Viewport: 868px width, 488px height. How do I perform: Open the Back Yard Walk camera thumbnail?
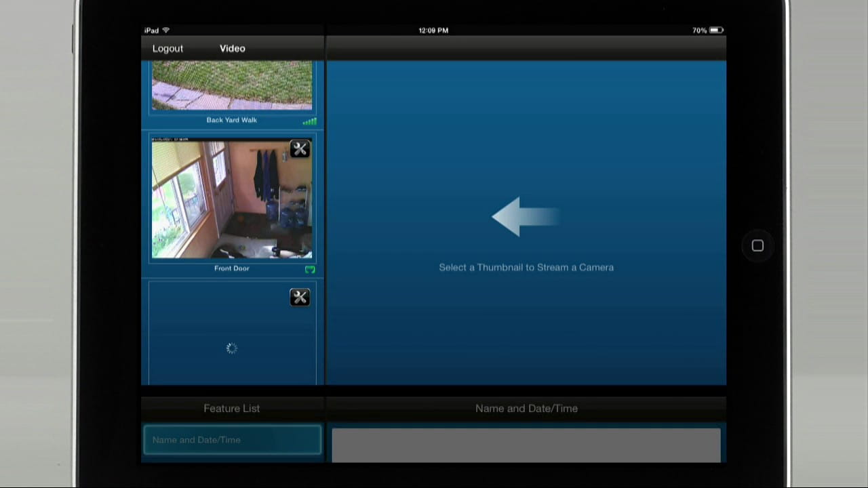[232, 85]
